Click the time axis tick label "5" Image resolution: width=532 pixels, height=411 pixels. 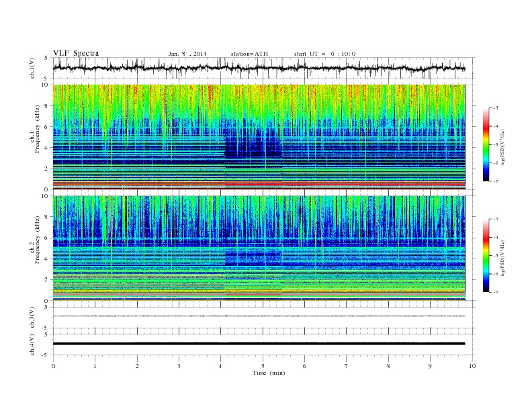263,366
